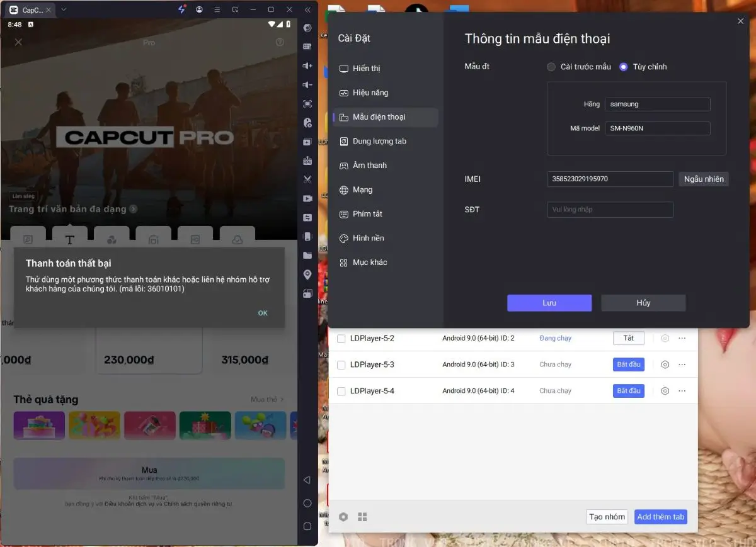Image resolution: width=756 pixels, height=547 pixels.
Task: Click the 'SĐT' phone number input field
Action: coord(610,210)
